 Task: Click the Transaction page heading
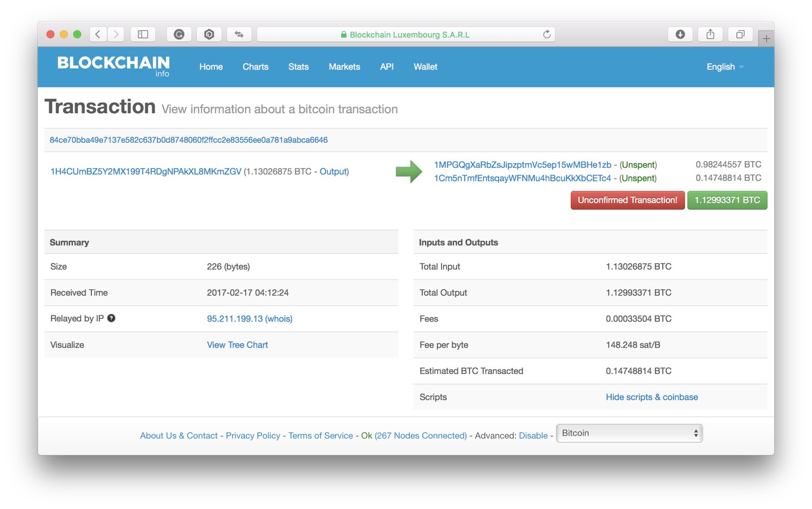[100, 107]
